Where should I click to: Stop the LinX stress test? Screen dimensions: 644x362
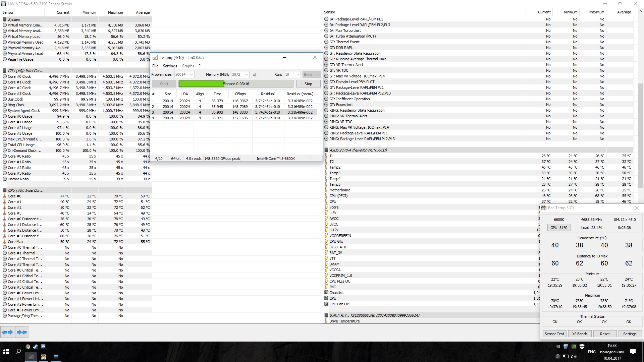click(308, 84)
